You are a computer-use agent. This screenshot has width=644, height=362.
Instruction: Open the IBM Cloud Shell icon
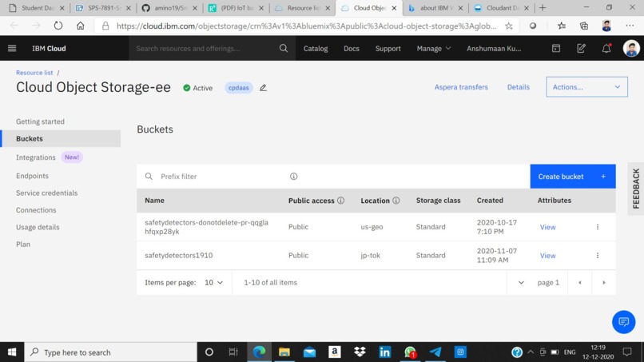point(555,49)
